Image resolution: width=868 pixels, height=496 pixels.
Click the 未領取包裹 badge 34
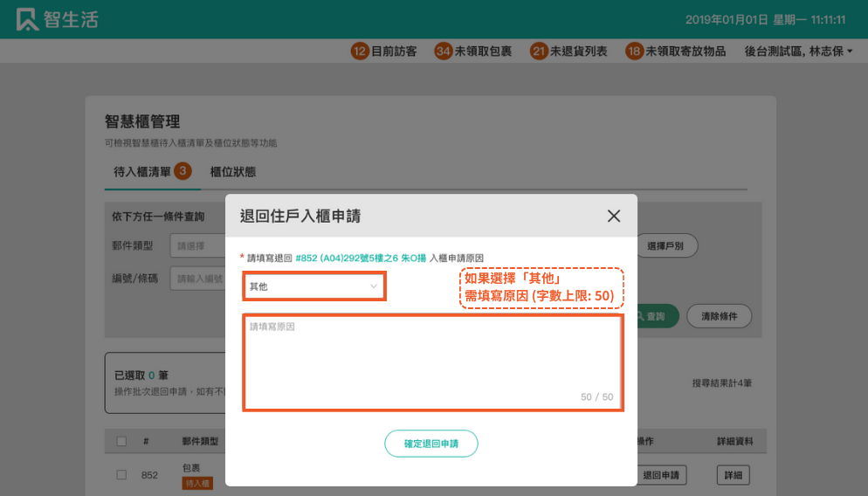[x=443, y=52]
